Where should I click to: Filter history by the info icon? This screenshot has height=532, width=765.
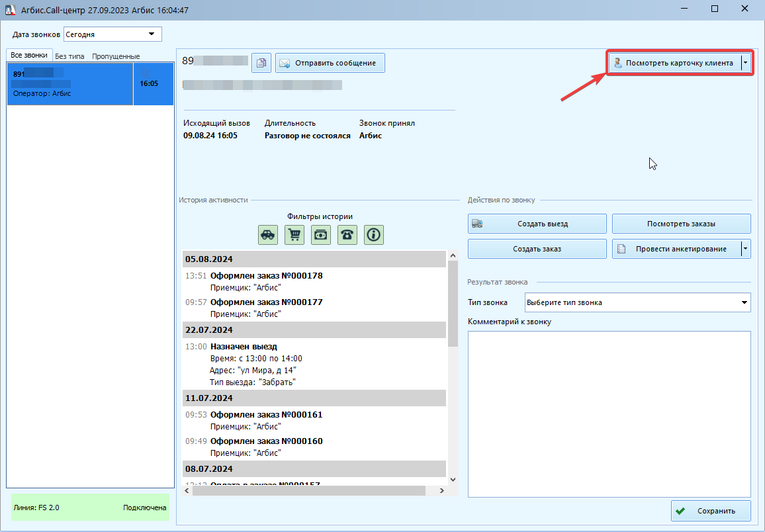click(374, 234)
